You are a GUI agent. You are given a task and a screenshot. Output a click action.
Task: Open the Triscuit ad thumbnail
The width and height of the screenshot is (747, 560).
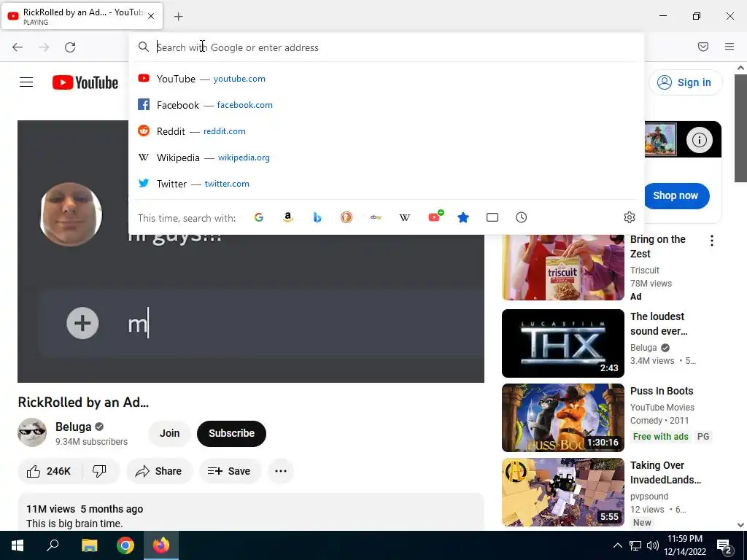pyautogui.click(x=562, y=267)
